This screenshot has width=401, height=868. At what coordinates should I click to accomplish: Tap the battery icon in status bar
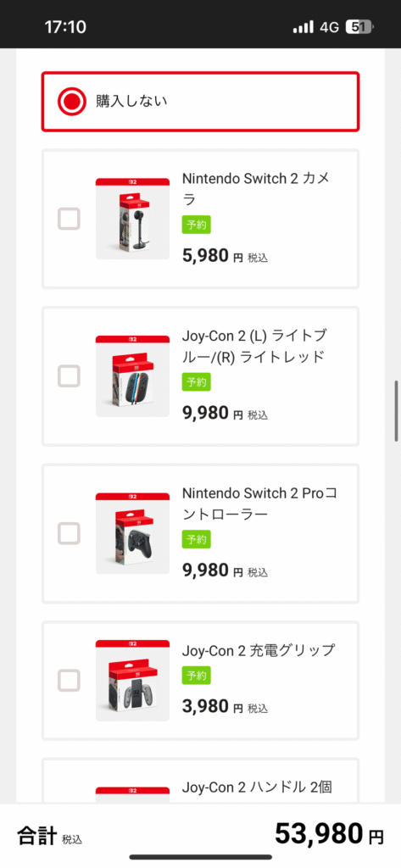pyautogui.click(x=360, y=26)
